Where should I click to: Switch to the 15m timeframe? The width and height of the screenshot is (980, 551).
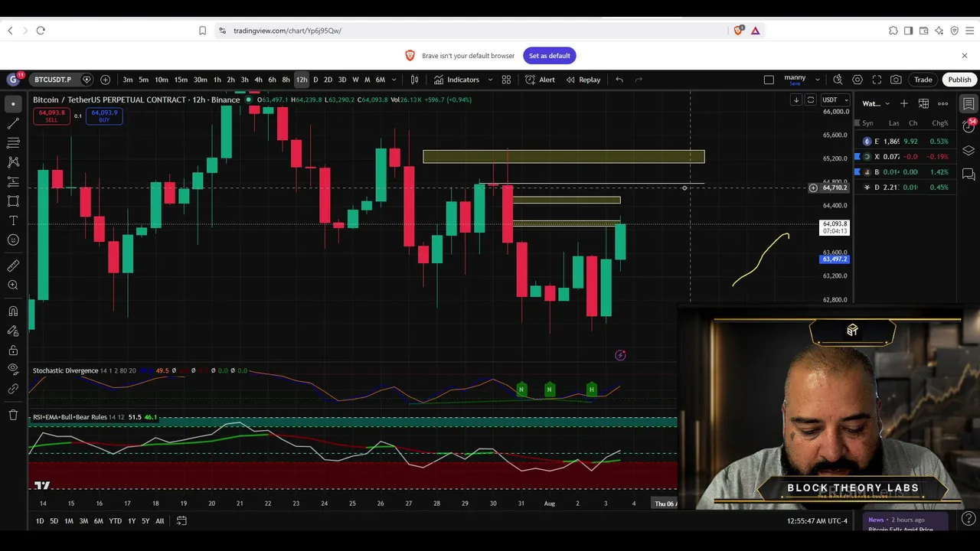[181, 80]
